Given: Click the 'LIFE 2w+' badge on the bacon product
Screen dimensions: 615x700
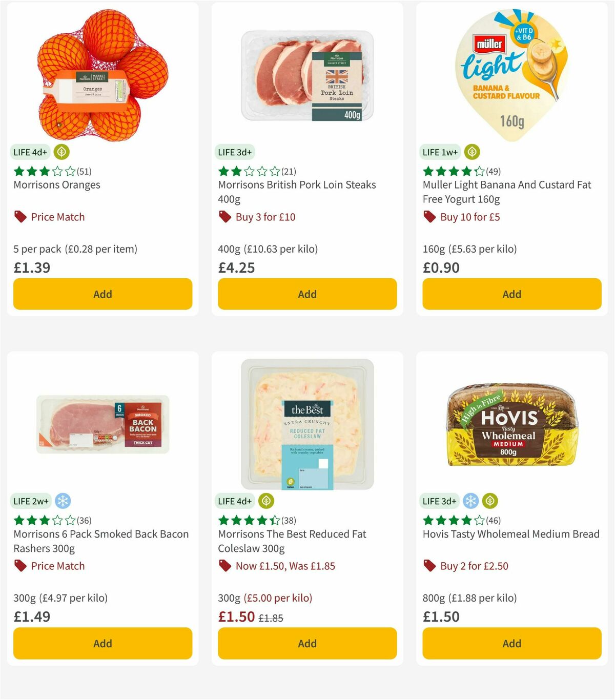Looking at the screenshot, I should tap(31, 501).
